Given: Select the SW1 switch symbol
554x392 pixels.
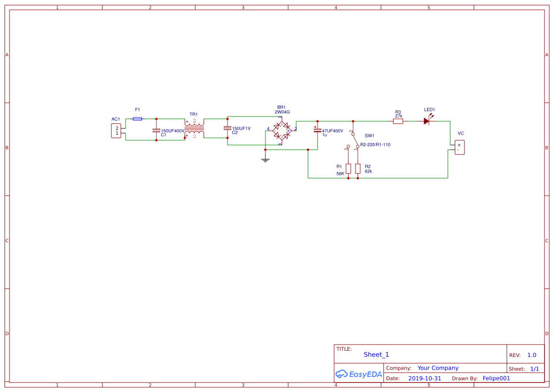Looking at the screenshot, I should [354, 140].
